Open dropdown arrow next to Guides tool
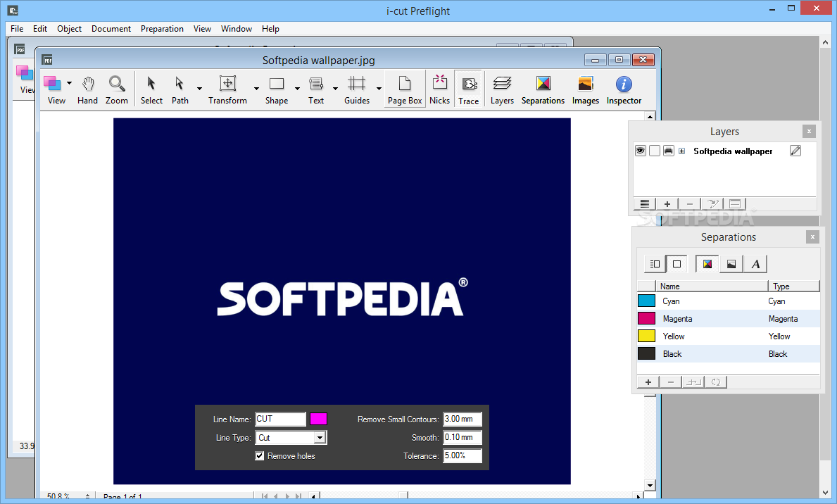Screen dimensions: 837x504 click(379, 89)
